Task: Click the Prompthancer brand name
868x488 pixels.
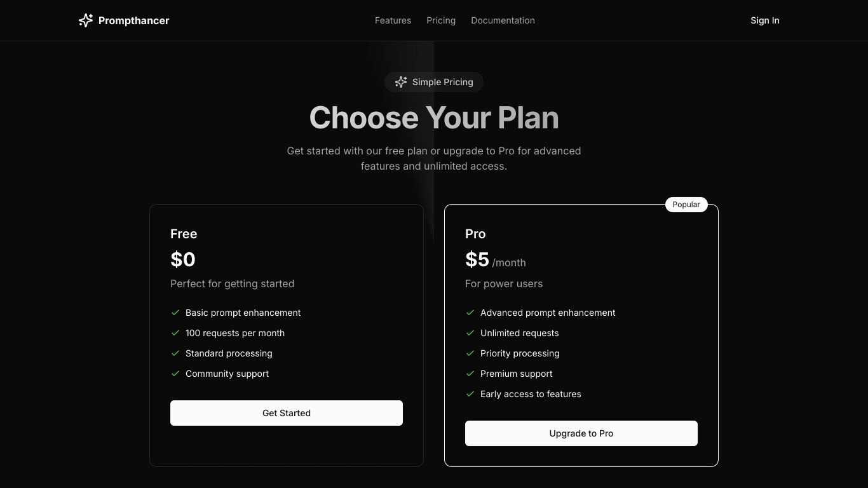Action: pyautogui.click(x=133, y=20)
